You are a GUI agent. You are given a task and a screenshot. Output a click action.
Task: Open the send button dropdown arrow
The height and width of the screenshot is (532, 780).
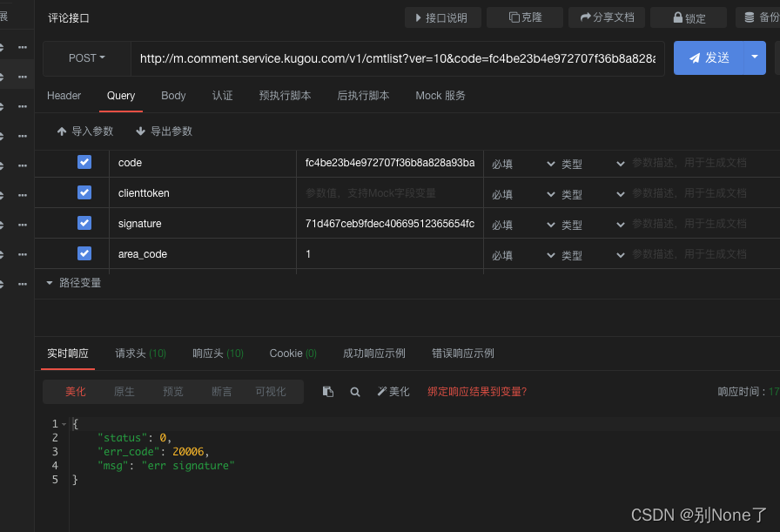[x=754, y=57]
